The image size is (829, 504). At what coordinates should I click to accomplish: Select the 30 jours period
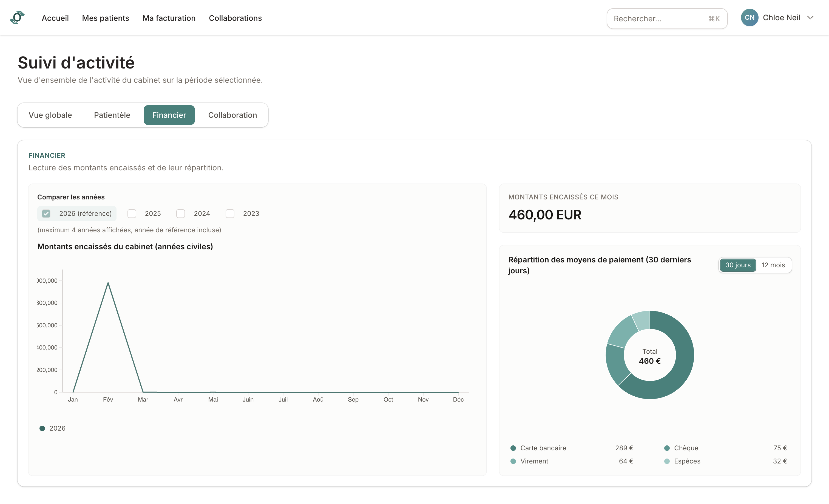[738, 265]
